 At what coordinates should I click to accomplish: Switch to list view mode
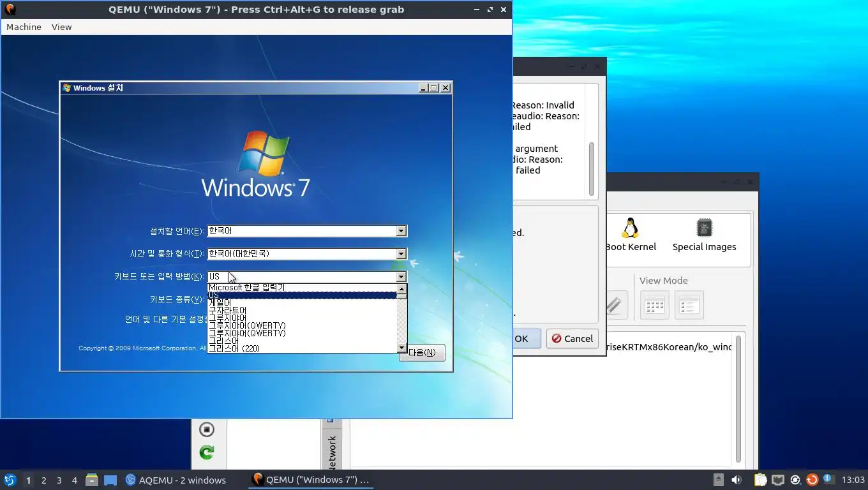coord(689,305)
